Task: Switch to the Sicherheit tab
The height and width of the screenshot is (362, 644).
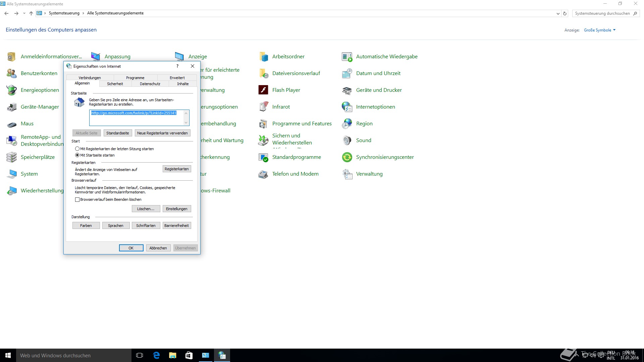Action: point(115,84)
